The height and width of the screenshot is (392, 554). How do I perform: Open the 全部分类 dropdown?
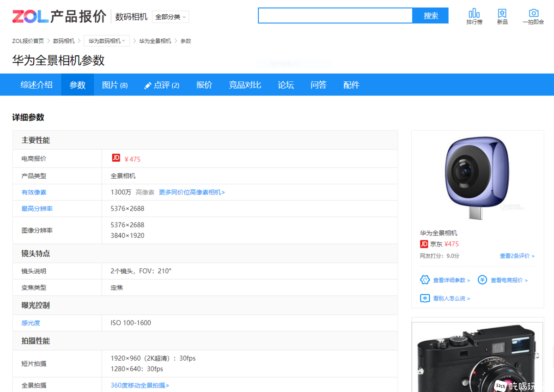click(170, 17)
